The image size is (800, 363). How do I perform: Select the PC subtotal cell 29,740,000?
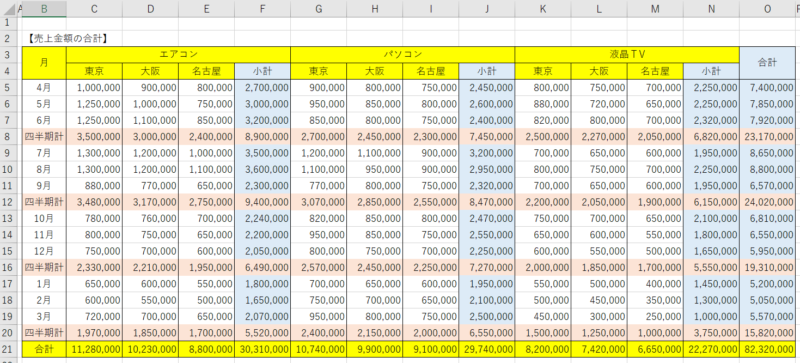[x=487, y=349]
